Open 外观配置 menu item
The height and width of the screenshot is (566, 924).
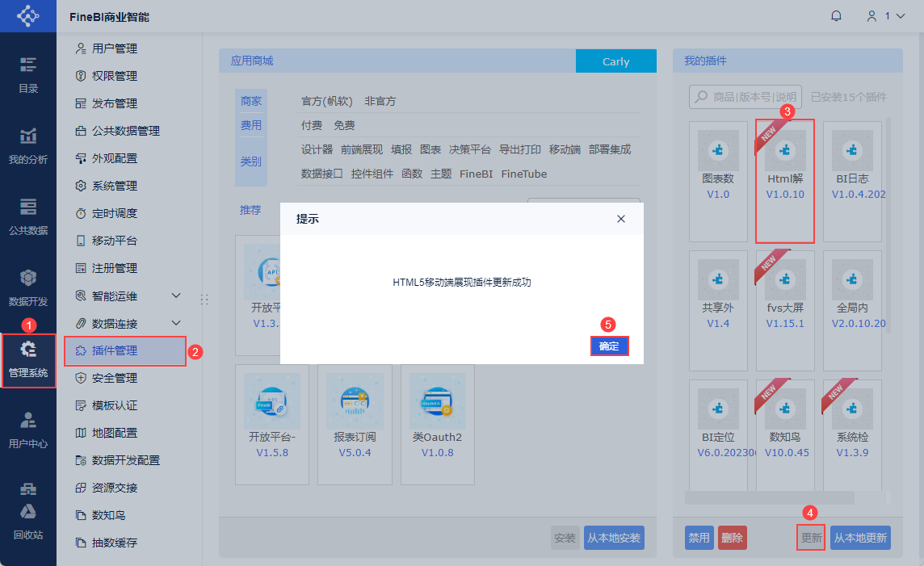point(115,158)
